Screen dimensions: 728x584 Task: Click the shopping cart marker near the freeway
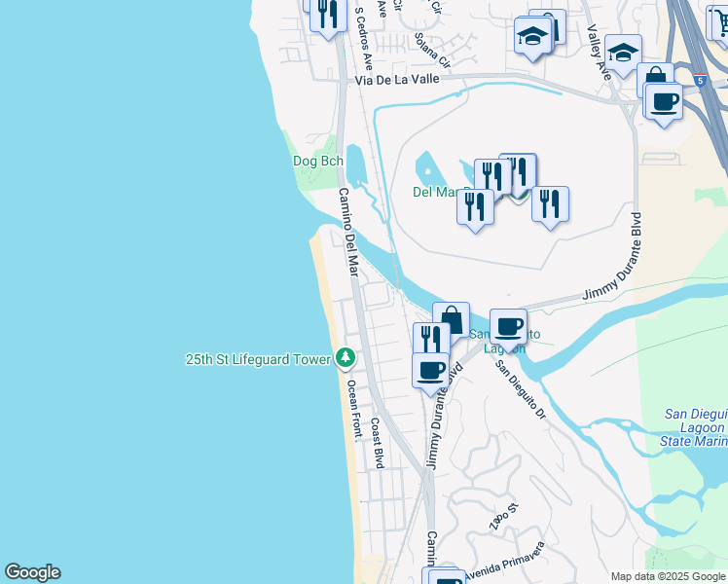coord(720,22)
